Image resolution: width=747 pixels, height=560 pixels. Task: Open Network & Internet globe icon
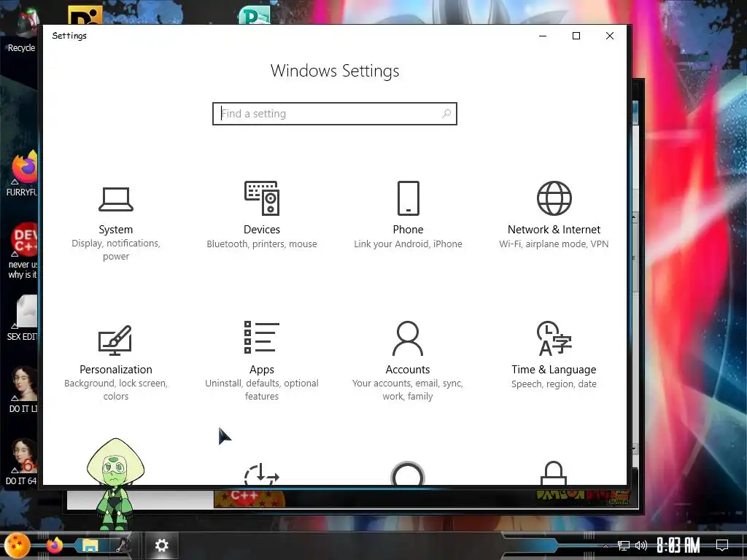tap(554, 198)
